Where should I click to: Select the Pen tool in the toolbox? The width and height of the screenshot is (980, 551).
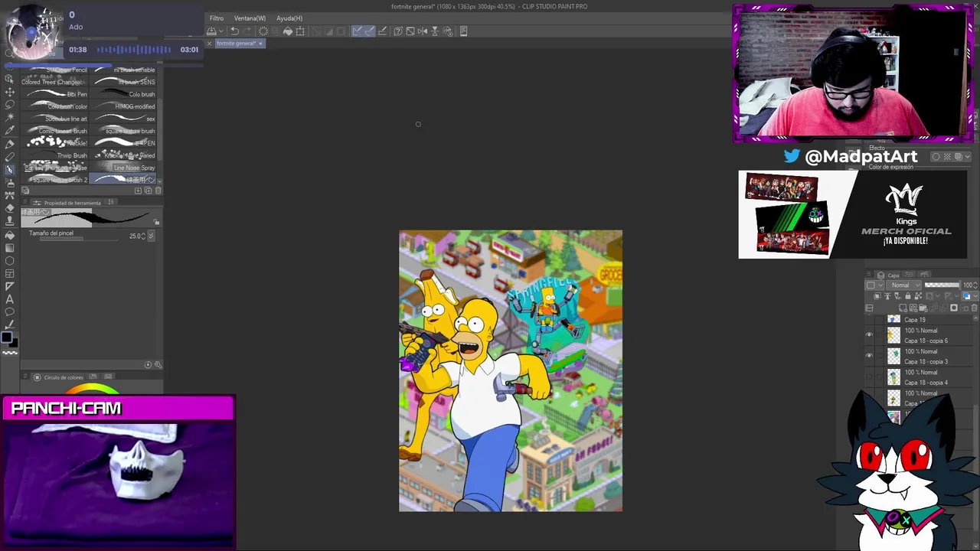tap(9, 144)
